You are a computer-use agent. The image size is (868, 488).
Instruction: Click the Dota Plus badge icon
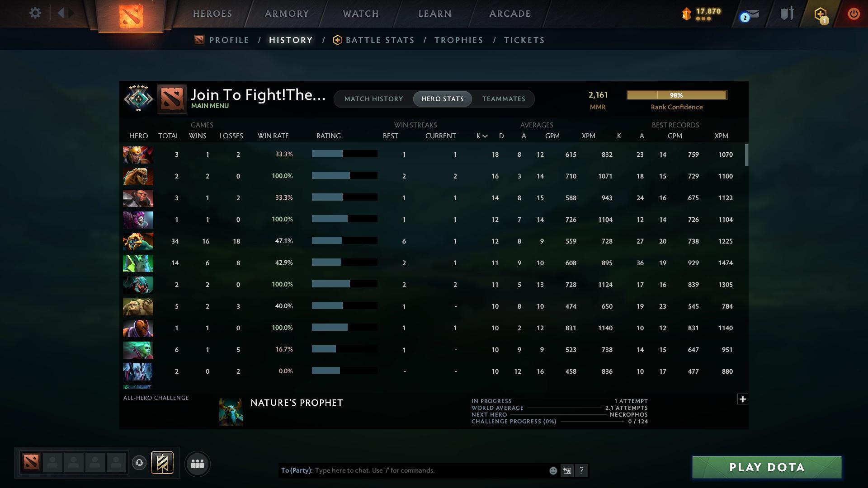tap(821, 14)
